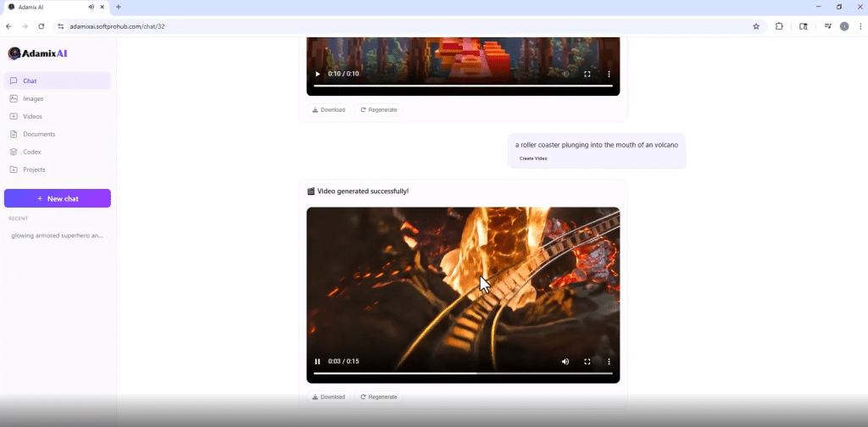
Task: Open the Images section in sidebar
Action: pos(33,98)
